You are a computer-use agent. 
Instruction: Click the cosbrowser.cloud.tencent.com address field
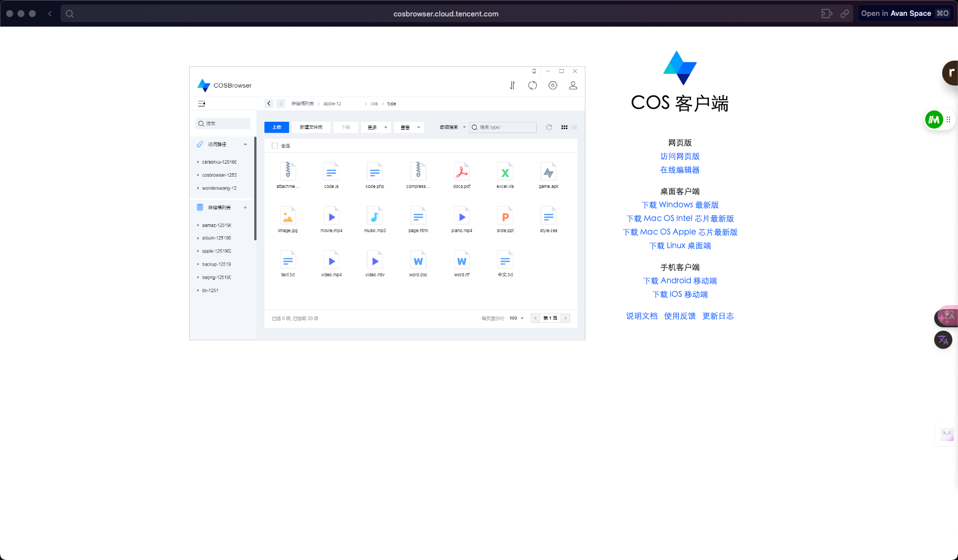446,14
